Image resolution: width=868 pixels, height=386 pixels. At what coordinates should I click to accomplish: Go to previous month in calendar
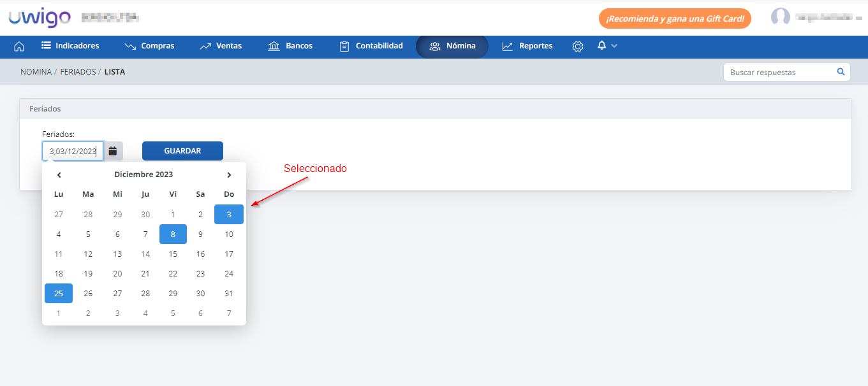(59, 175)
